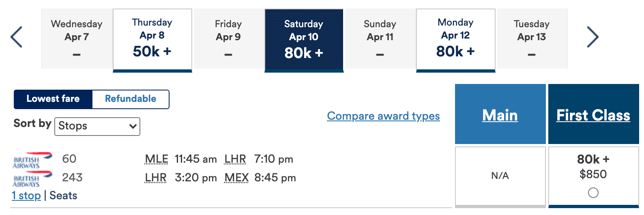Advance to later dates with right arrow

(592, 37)
